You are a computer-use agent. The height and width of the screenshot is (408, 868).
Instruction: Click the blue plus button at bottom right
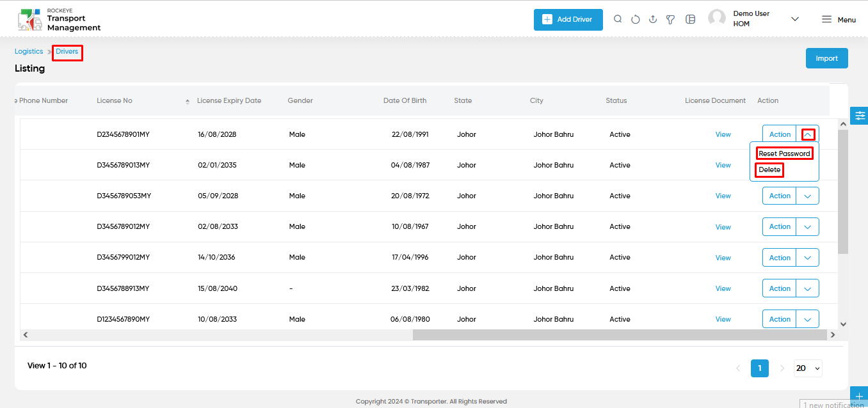click(x=859, y=395)
